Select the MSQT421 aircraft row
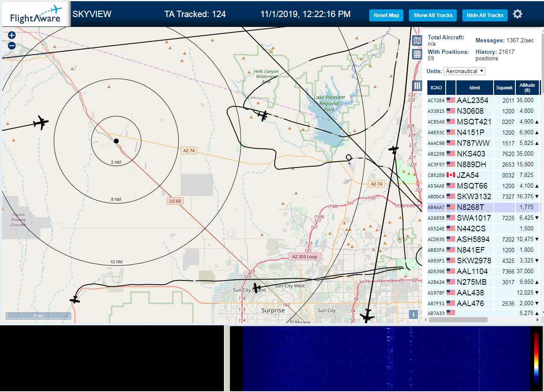544x392 pixels. (x=483, y=121)
